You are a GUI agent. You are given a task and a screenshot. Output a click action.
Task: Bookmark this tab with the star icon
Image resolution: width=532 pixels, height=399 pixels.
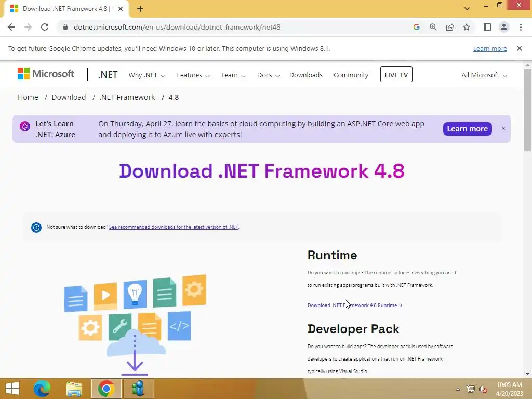[467, 27]
